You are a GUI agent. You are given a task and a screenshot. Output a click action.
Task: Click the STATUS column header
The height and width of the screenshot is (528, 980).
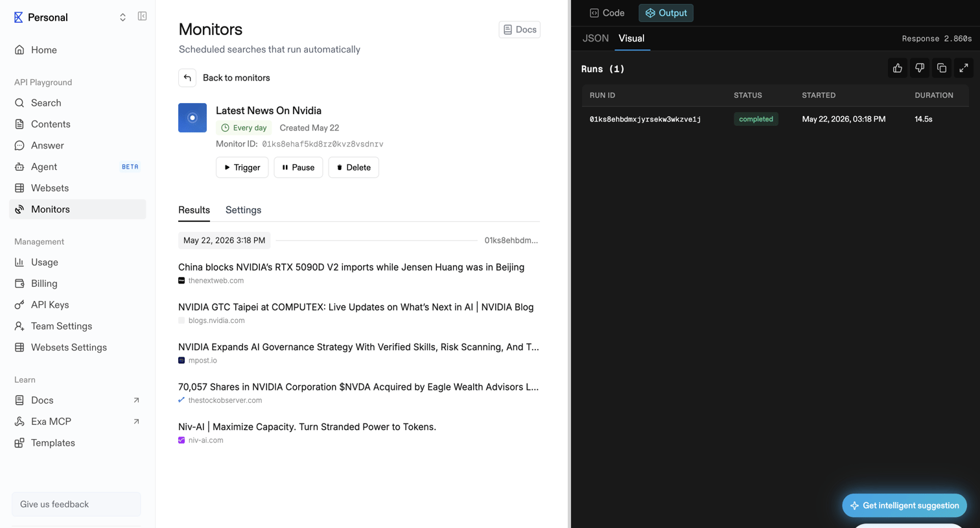click(x=748, y=95)
